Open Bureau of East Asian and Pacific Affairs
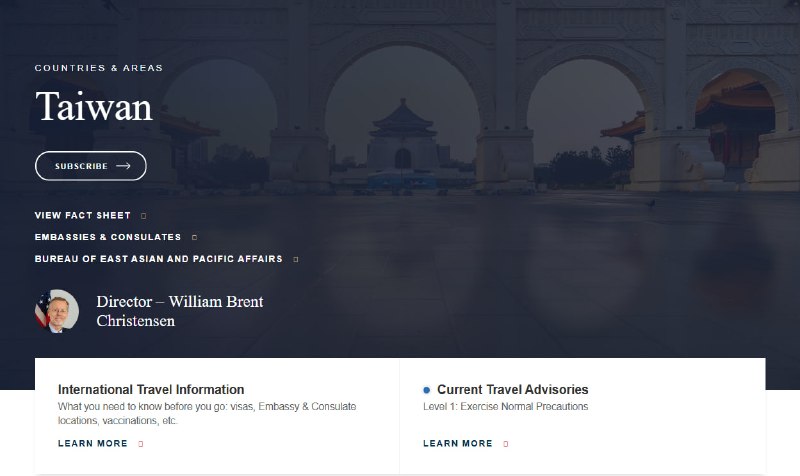The width and height of the screenshot is (800, 476). click(158, 259)
